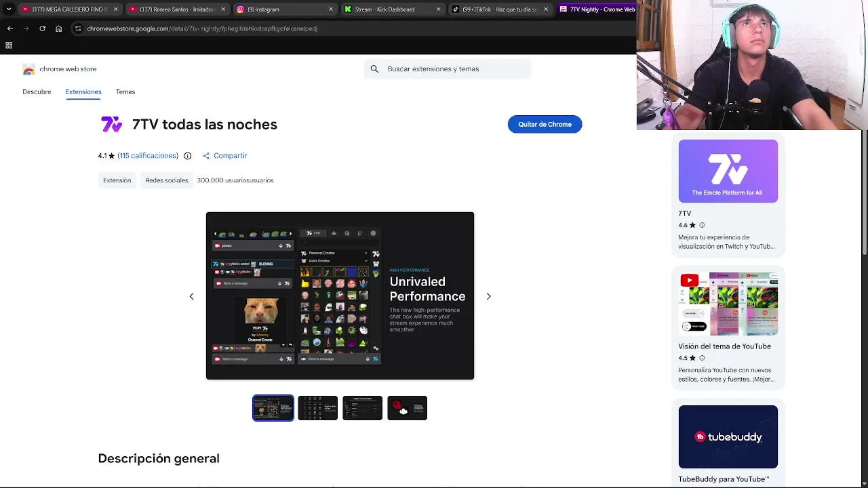The width and height of the screenshot is (868, 488).
Task: Open the 115 calificaciones link
Action: coord(148,156)
